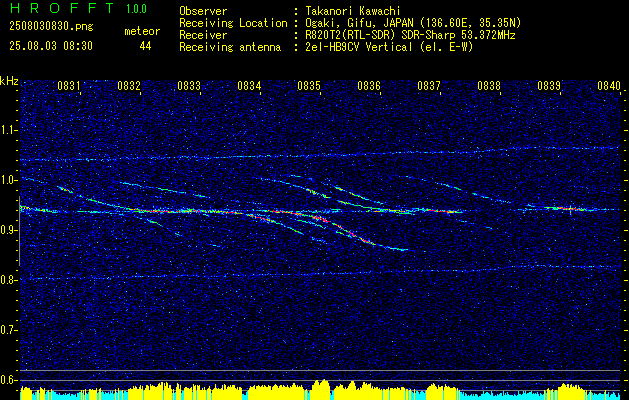The image size is (629, 400).
Task: Click the Receiving antenna label
Action: (230, 47)
